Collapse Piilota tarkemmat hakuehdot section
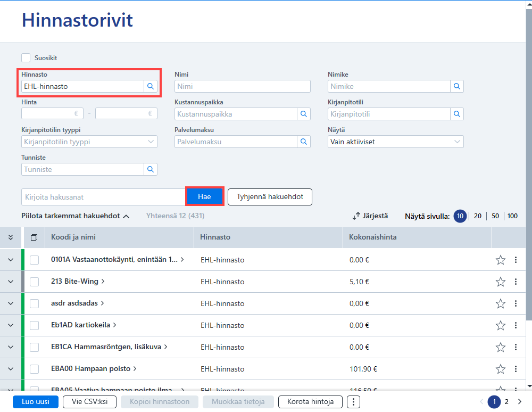 (76, 216)
